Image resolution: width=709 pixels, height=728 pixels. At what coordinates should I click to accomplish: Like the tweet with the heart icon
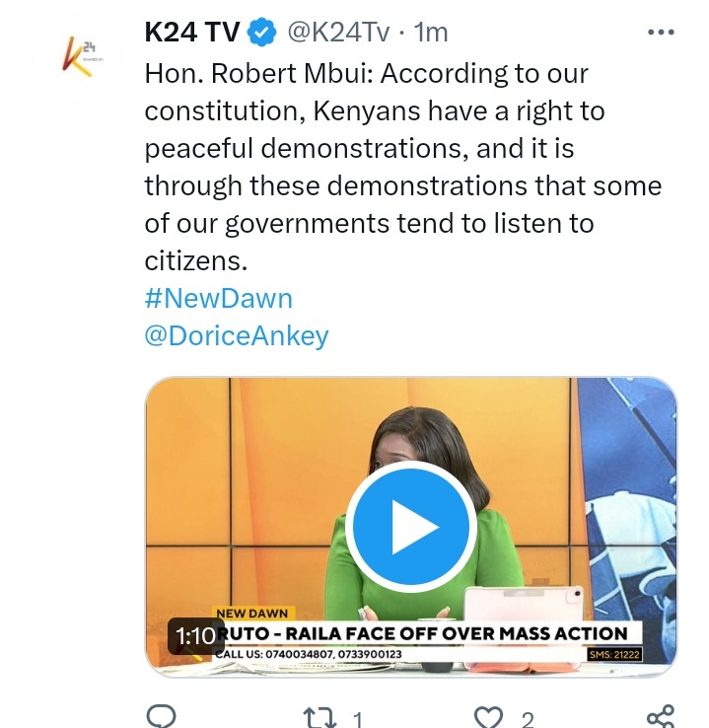pos(488,718)
